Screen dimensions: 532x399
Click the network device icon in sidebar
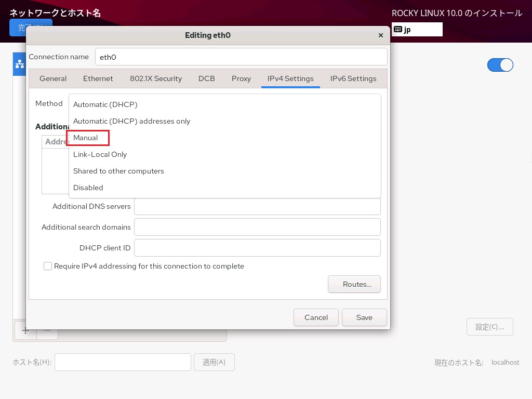coord(20,64)
